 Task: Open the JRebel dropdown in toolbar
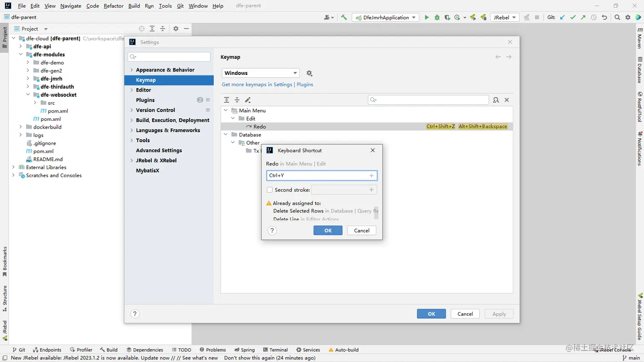click(504, 17)
